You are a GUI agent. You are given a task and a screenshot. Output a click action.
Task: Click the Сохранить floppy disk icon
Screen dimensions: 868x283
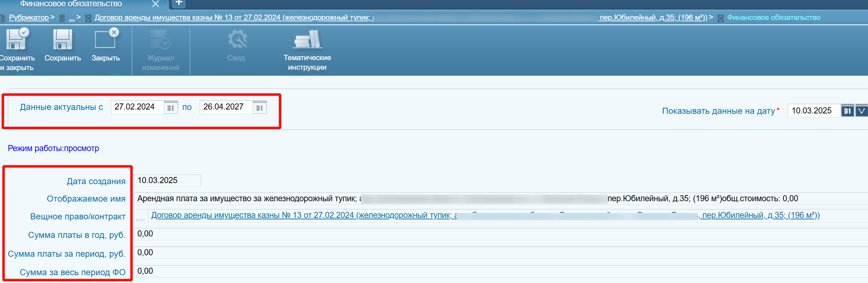coord(63,40)
